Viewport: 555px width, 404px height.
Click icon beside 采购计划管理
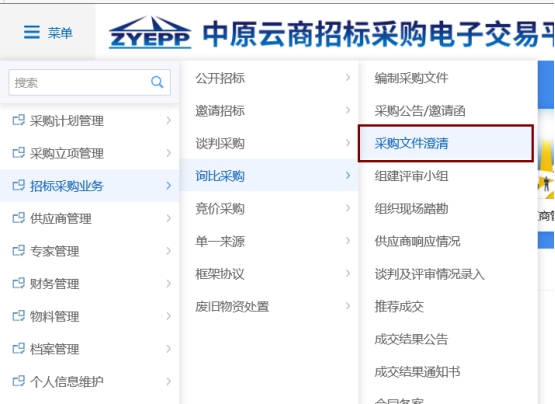19,120
